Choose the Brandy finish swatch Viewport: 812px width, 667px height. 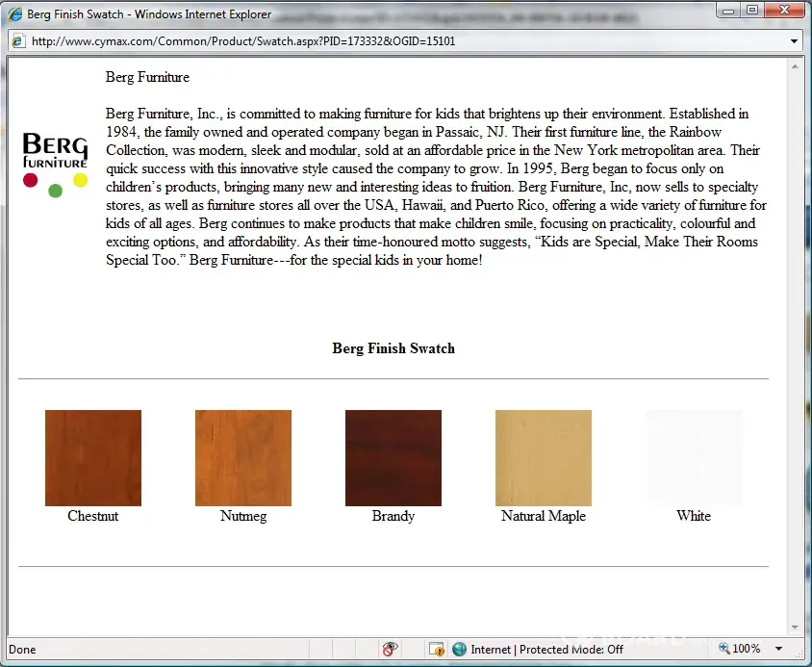coord(393,458)
